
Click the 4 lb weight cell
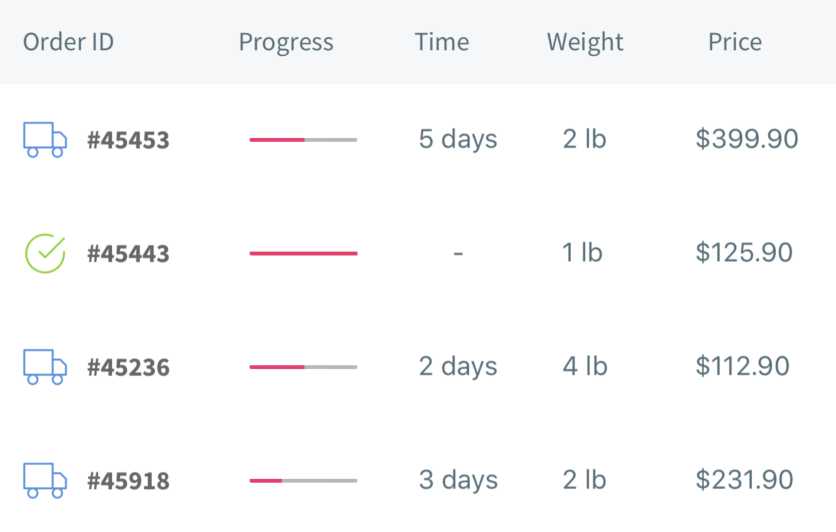coord(585,366)
